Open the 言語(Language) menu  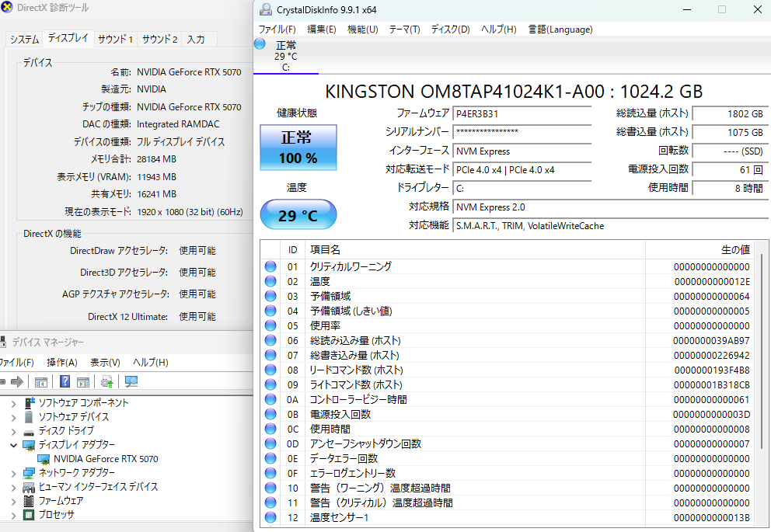(560, 30)
